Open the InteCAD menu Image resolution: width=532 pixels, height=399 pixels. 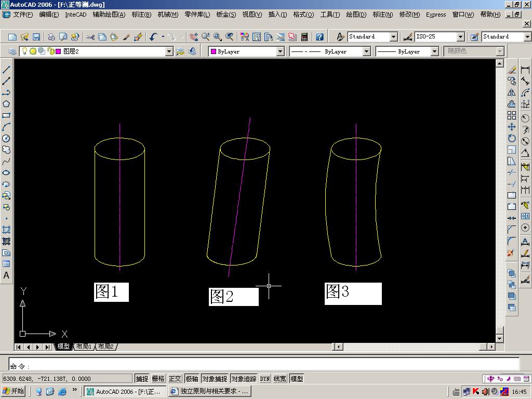pos(76,15)
